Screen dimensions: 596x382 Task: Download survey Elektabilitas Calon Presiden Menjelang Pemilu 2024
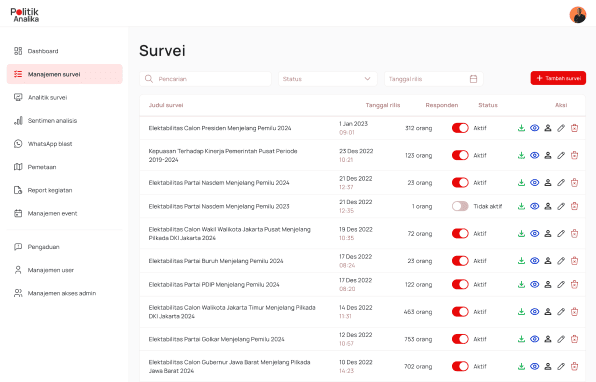point(521,128)
